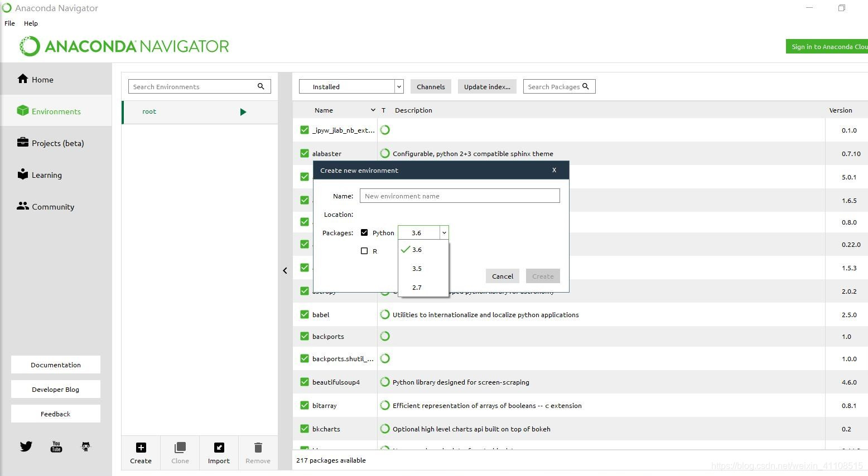The height and width of the screenshot is (476, 868).
Task: Select the Environments cube icon
Action: (x=22, y=111)
